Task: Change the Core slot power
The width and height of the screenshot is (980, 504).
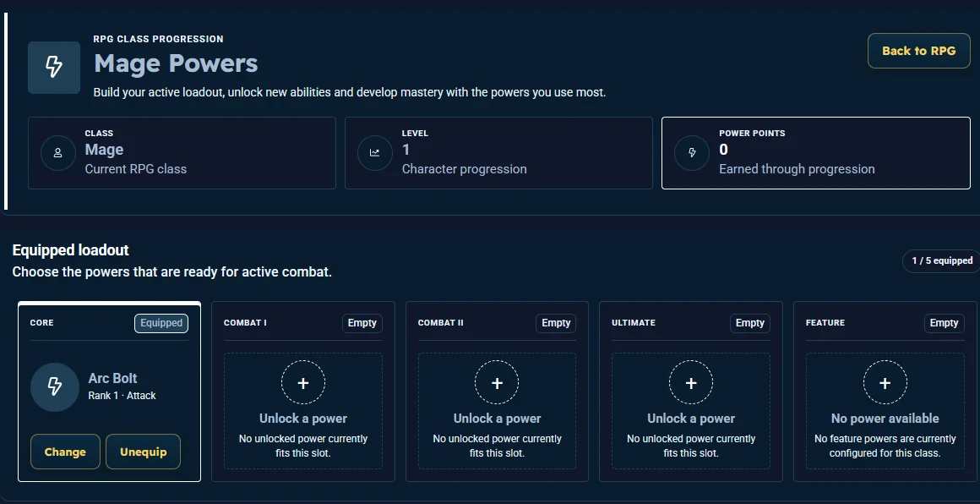Action: pos(65,452)
